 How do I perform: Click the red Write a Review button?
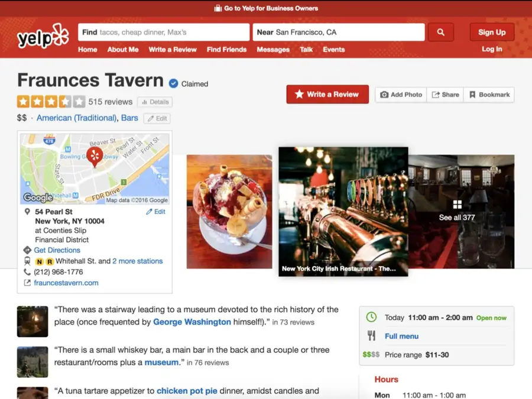[x=327, y=95]
